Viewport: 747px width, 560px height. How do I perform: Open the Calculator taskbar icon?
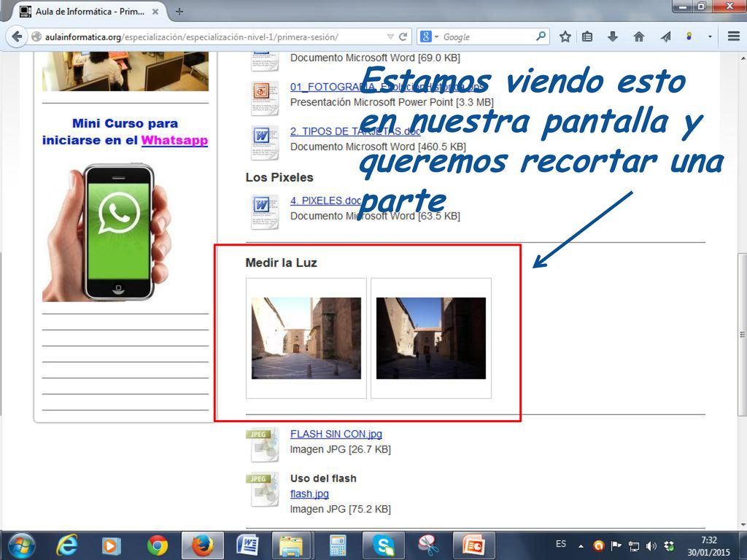[338, 545]
